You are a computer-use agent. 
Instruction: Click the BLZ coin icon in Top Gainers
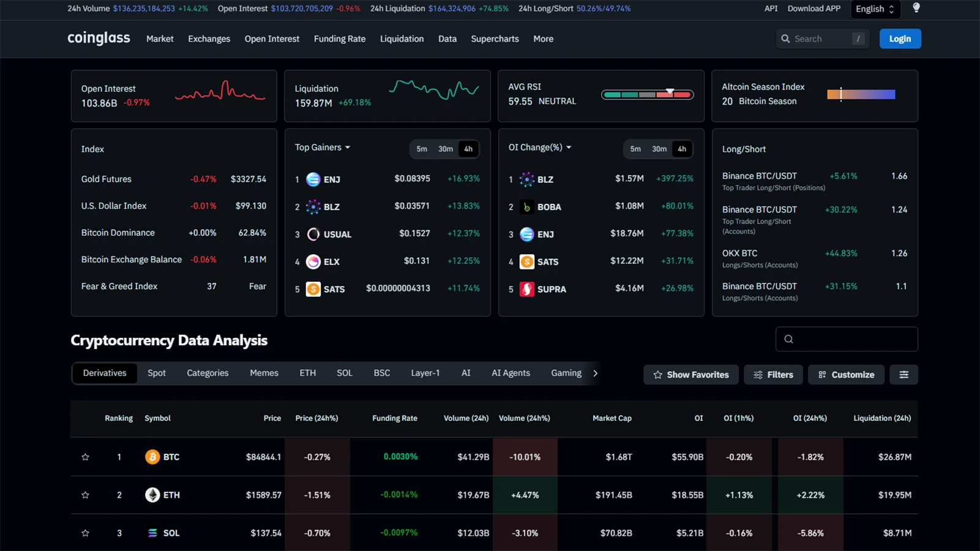coord(313,207)
